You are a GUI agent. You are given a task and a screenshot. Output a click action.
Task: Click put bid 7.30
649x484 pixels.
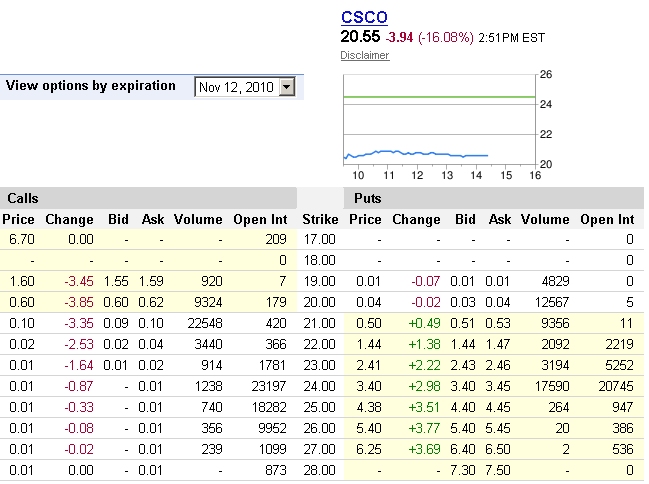(x=463, y=470)
